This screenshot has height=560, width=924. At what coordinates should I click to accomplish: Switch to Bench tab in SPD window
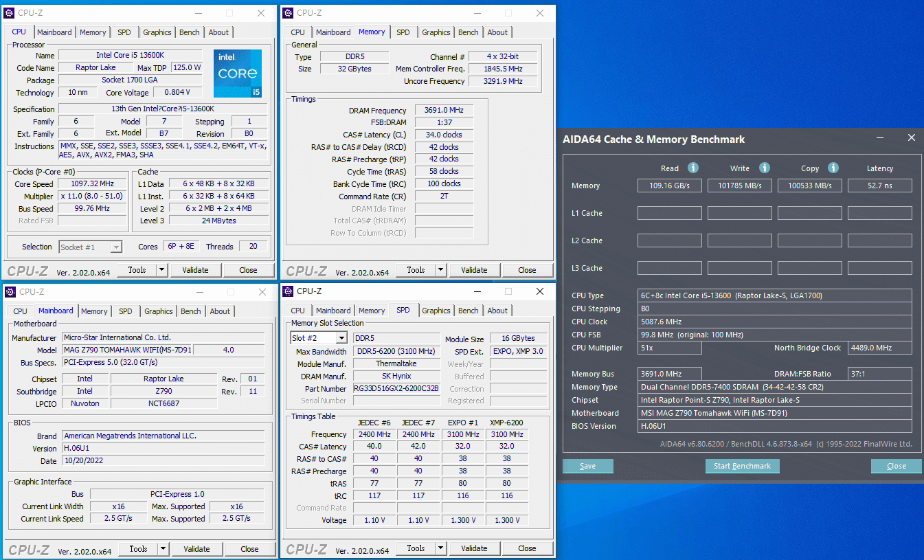[468, 311]
